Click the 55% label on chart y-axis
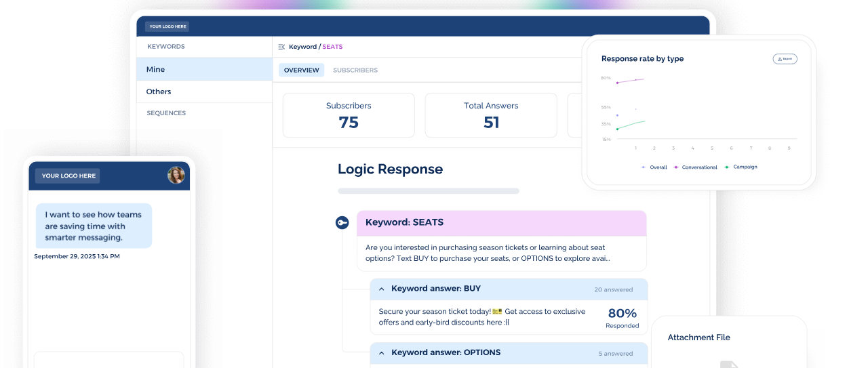The image size is (868, 368). click(x=606, y=107)
